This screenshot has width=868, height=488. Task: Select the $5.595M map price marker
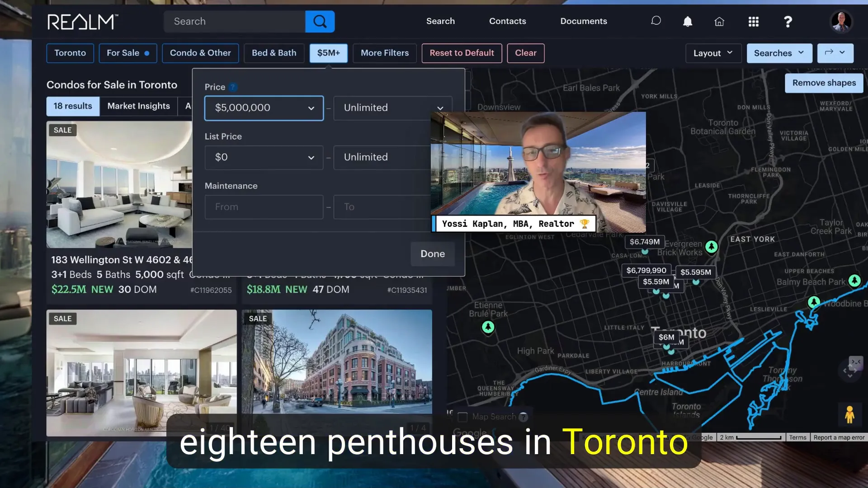pos(695,272)
